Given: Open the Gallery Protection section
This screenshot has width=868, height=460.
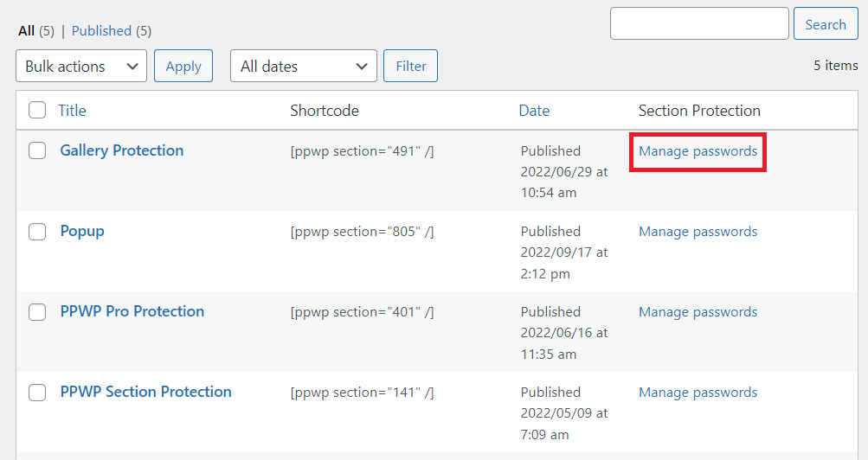Looking at the screenshot, I should (122, 150).
